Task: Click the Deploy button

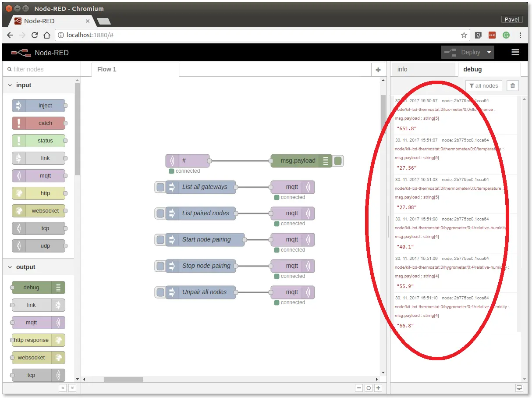Action: (463, 52)
